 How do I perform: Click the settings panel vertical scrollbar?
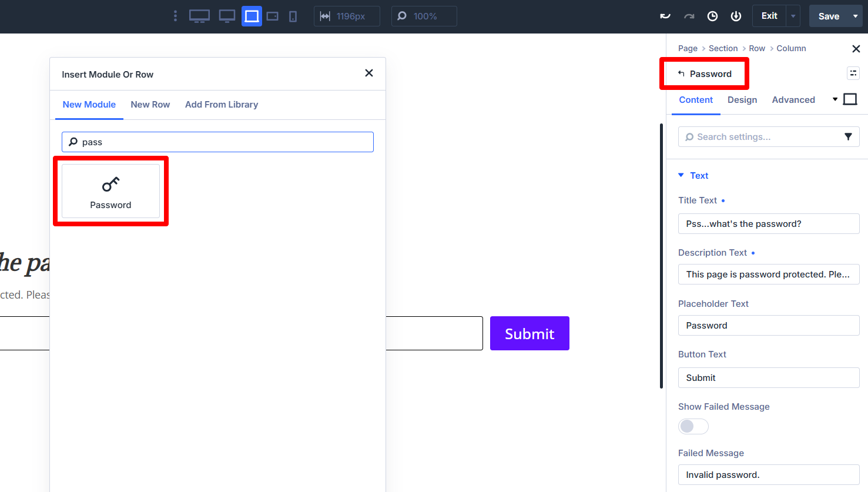661,256
